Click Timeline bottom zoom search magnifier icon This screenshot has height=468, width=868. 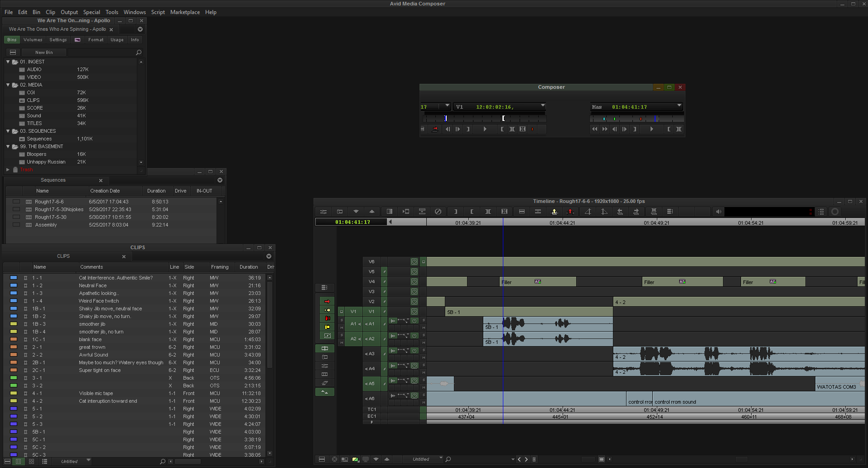[448, 459]
